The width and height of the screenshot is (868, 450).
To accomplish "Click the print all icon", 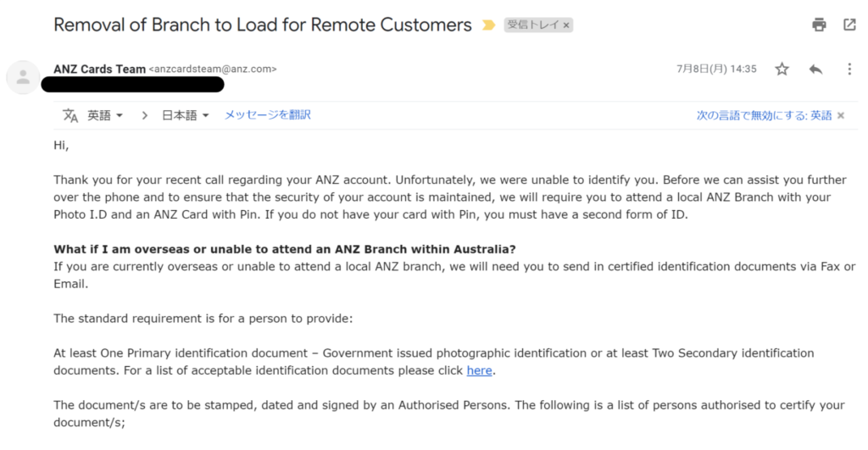I will tap(819, 25).
